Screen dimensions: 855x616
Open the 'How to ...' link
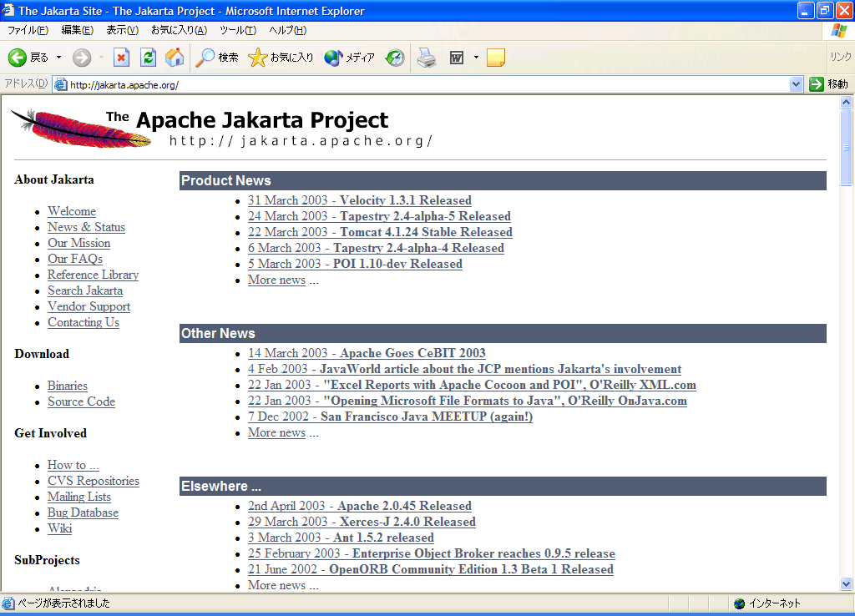click(x=73, y=464)
